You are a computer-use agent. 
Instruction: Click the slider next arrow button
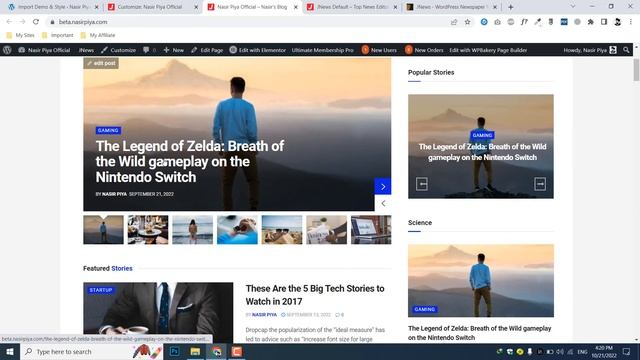point(383,187)
